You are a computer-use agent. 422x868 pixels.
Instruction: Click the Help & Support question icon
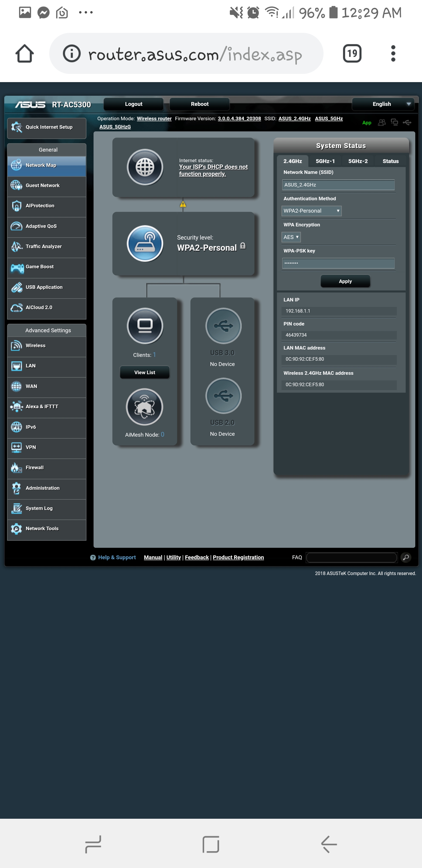(x=93, y=558)
